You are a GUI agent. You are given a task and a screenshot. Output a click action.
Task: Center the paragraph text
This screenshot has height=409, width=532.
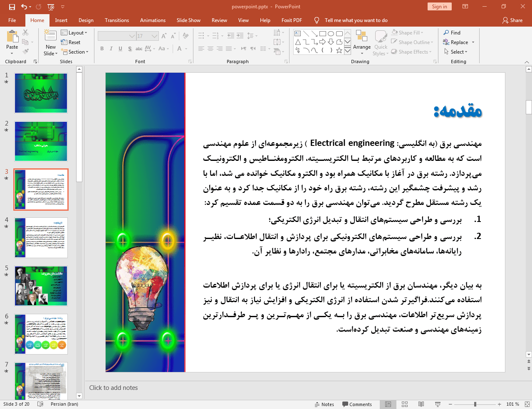coord(210,49)
